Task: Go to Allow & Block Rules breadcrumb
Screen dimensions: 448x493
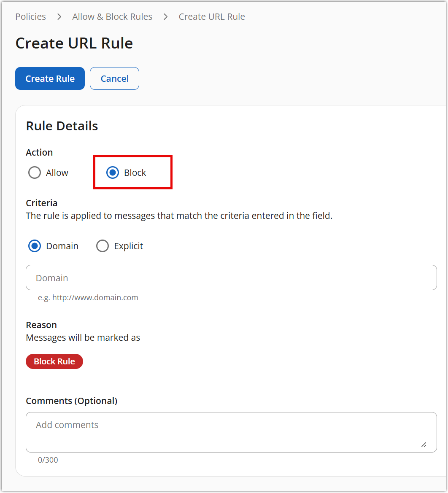Action: (x=112, y=17)
